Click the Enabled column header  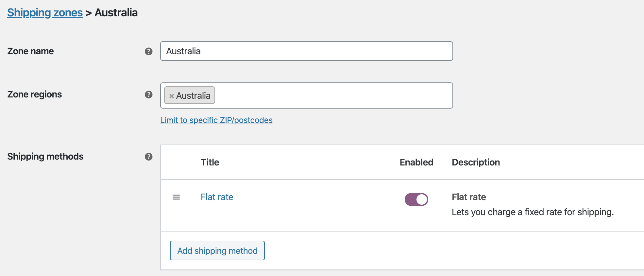point(416,162)
